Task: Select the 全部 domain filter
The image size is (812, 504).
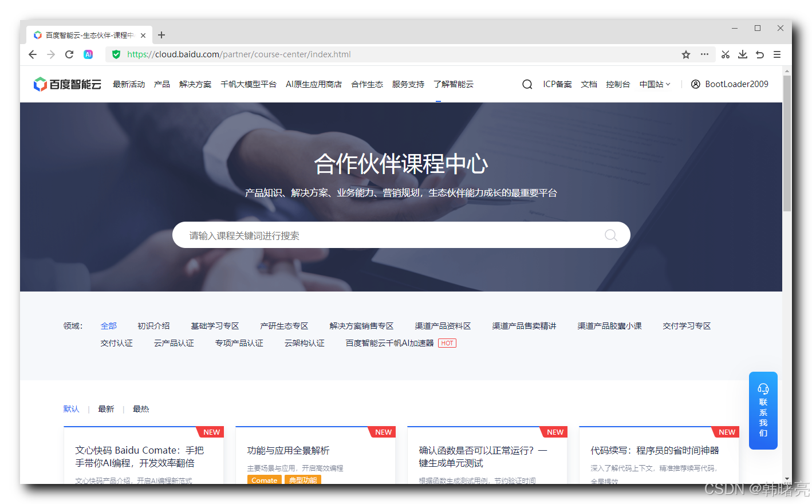Action: [x=109, y=326]
